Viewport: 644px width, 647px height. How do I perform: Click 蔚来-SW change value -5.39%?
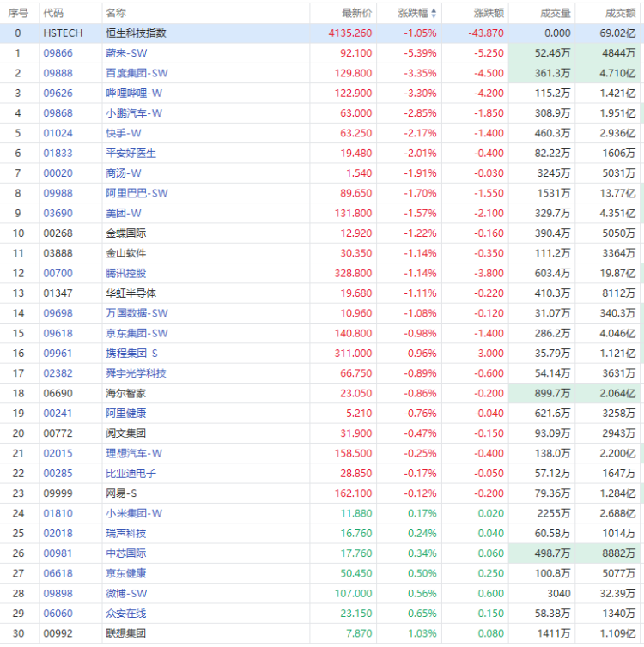click(420, 53)
